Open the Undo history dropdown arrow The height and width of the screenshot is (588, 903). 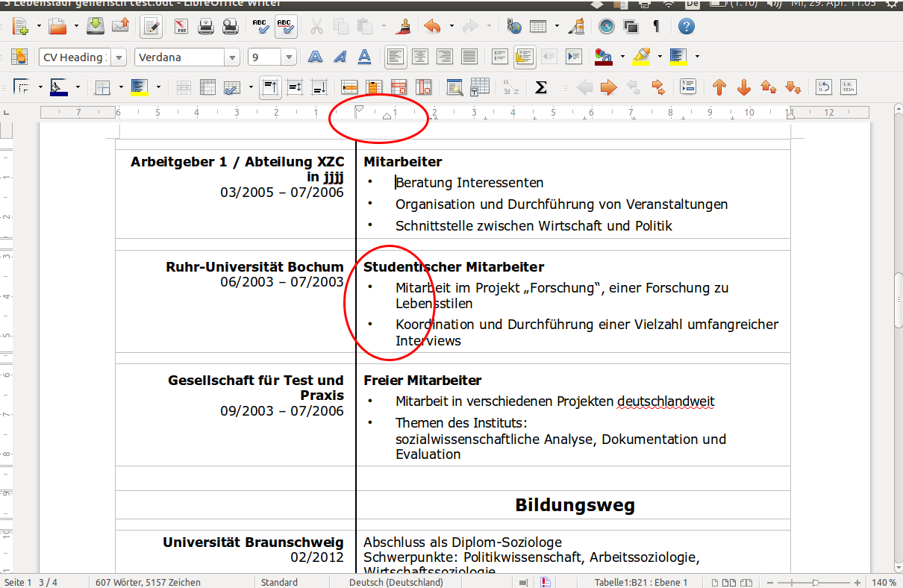pyautogui.click(x=451, y=27)
